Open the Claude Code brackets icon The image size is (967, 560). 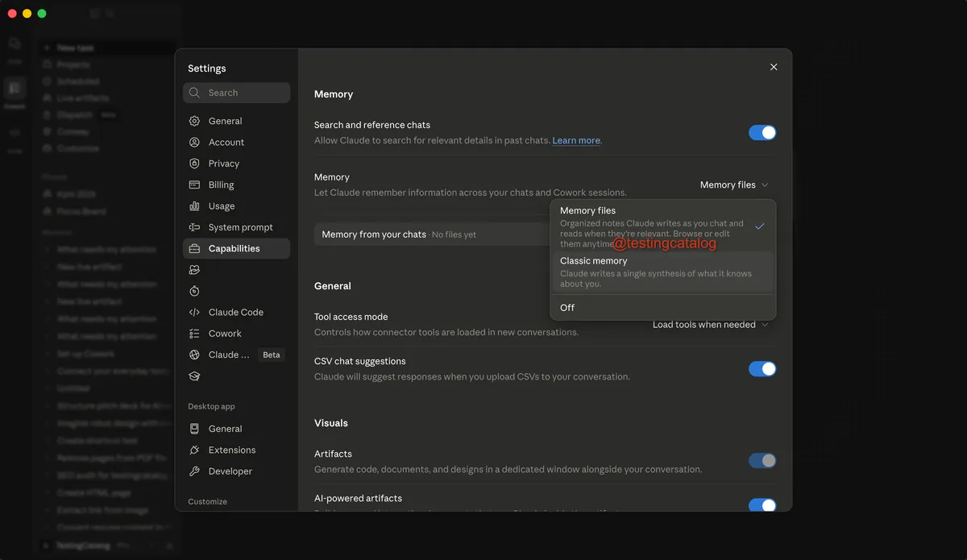pyautogui.click(x=194, y=312)
